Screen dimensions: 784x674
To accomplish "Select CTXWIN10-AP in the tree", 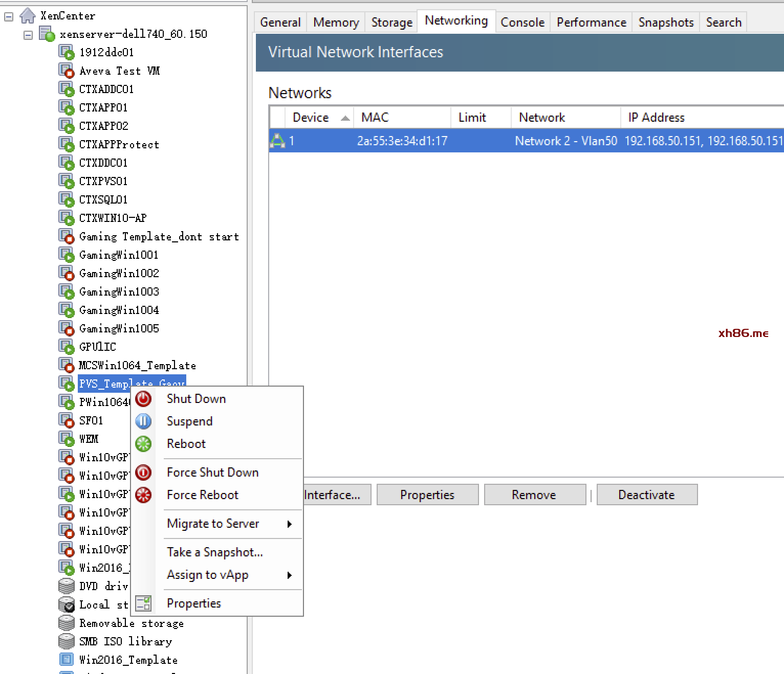I will coord(113,218).
